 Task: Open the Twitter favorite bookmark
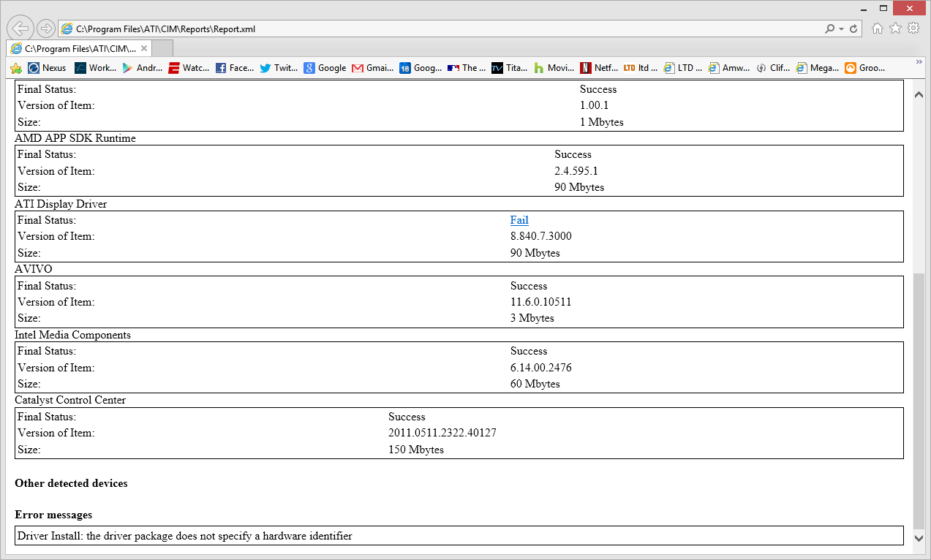[x=279, y=68]
